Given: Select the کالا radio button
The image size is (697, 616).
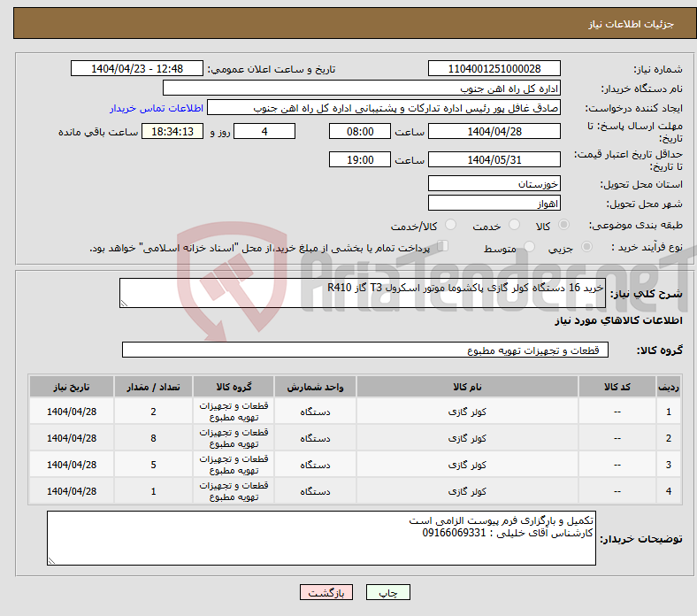Looking at the screenshot, I should pyautogui.click(x=563, y=225).
